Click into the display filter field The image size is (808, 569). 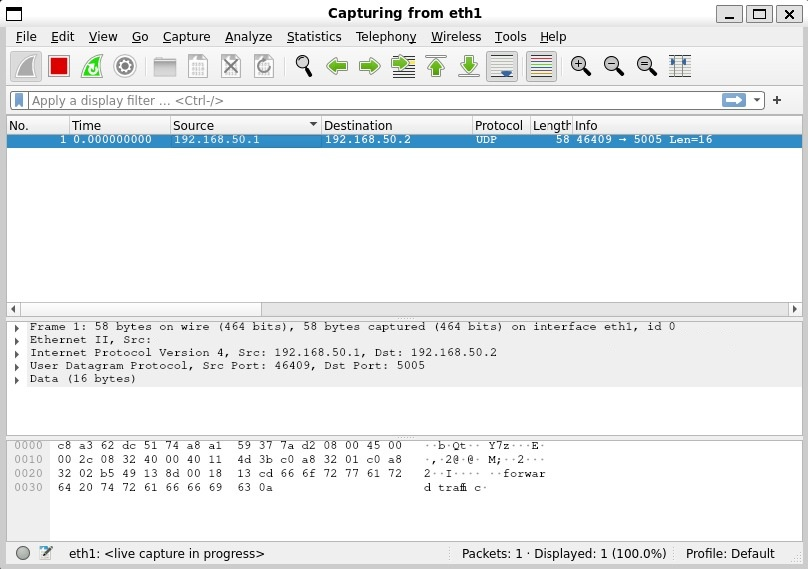point(374,101)
